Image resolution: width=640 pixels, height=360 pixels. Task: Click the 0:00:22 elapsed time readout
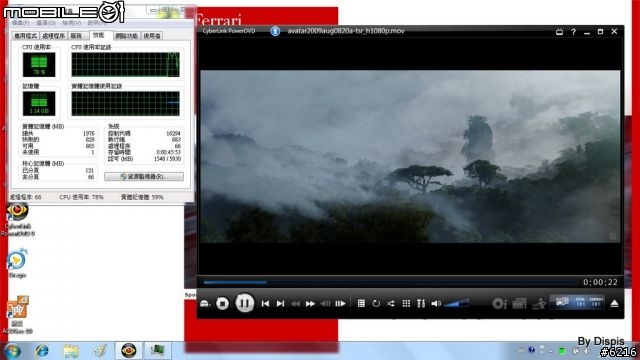coord(600,282)
